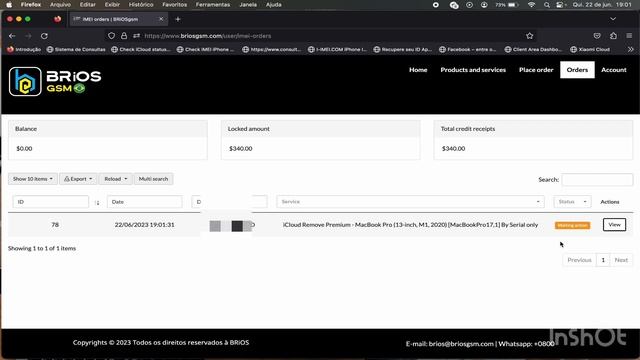
Task: Open the Reload dropdown
Action: [x=116, y=179]
